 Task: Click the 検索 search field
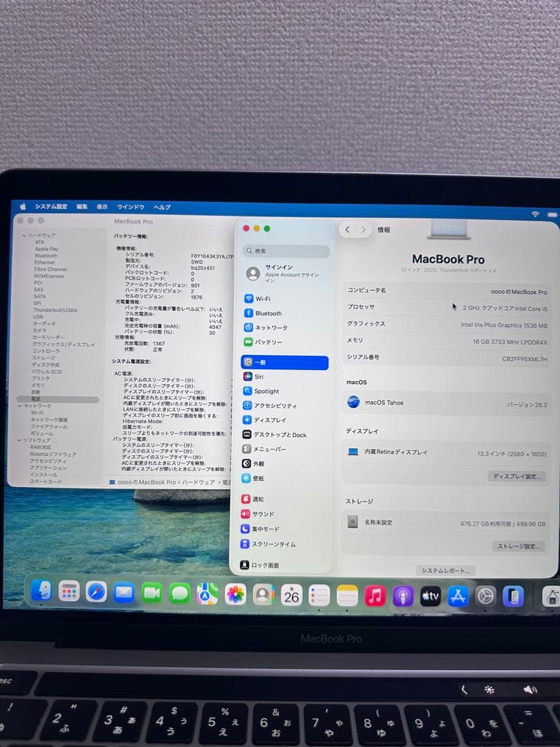(286, 251)
